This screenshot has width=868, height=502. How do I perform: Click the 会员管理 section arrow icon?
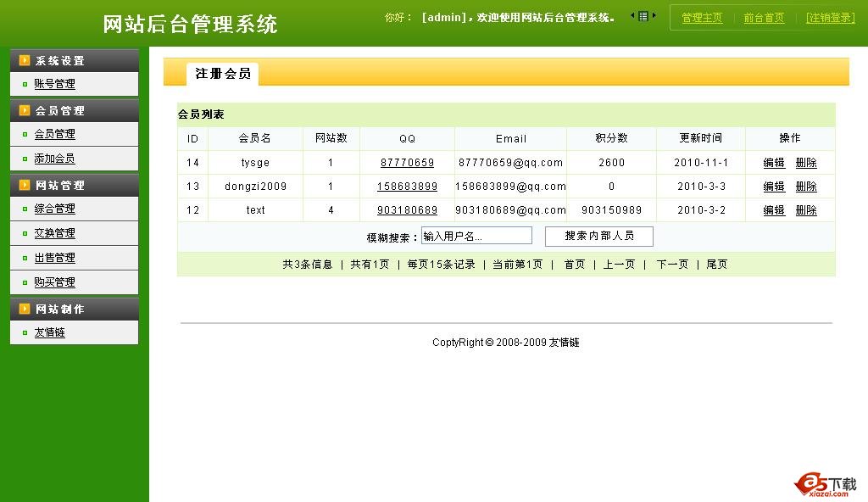click(x=25, y=110)
